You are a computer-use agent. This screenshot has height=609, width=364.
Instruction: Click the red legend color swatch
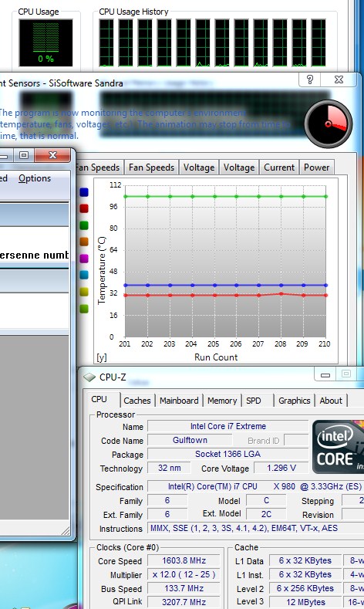84,208
